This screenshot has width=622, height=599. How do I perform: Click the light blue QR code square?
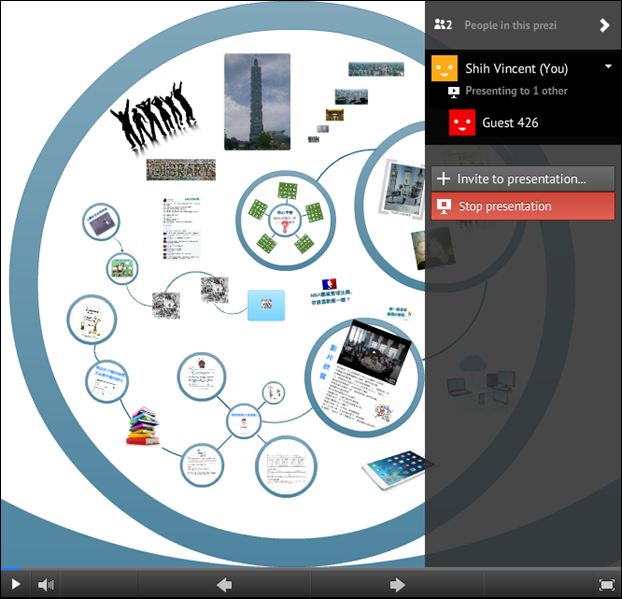point(266,305)
